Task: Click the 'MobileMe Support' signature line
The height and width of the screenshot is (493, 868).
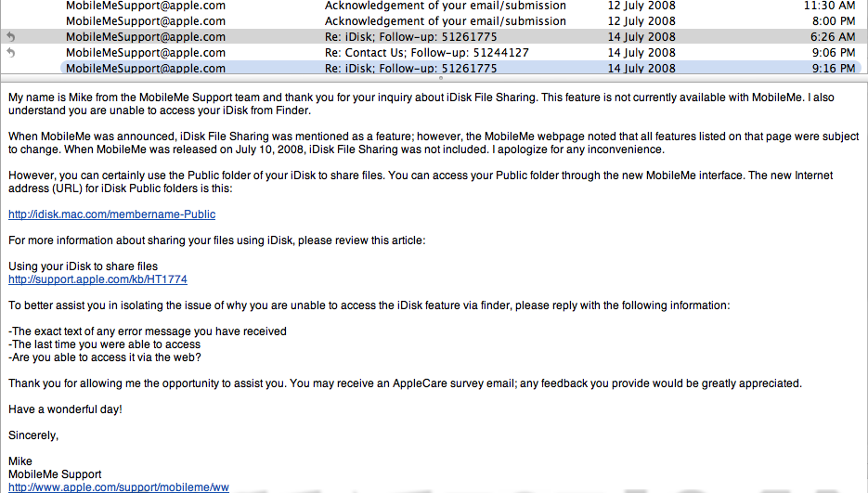Action: (x=55, y=474)
